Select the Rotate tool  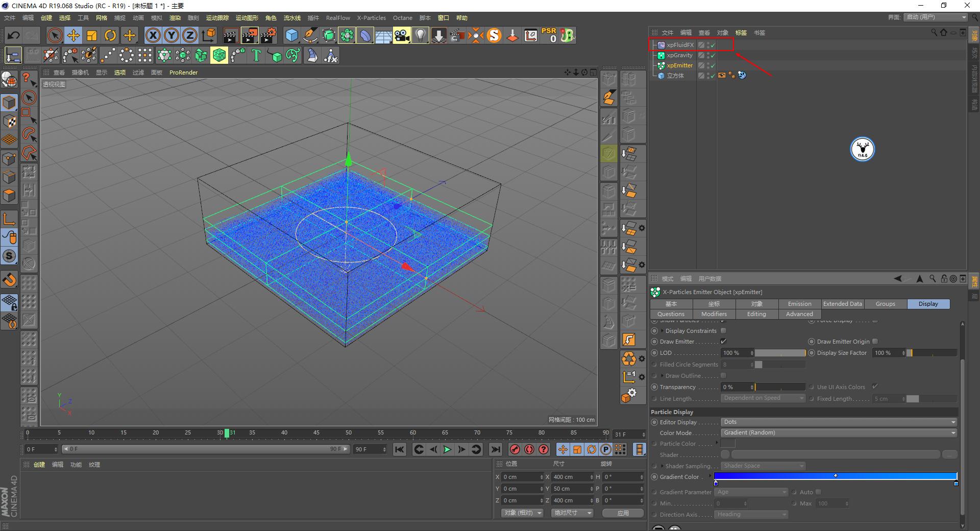click(x=111, y=35)
